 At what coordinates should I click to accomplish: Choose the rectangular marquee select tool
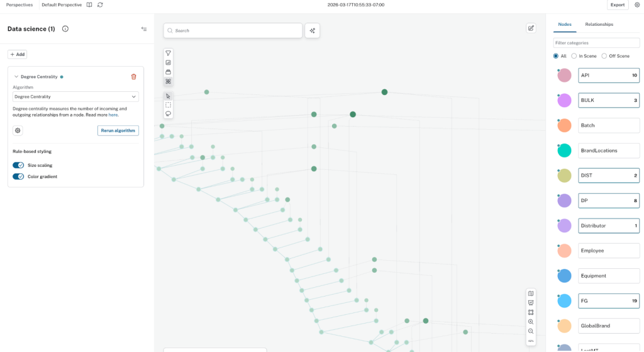click(168, 105)
